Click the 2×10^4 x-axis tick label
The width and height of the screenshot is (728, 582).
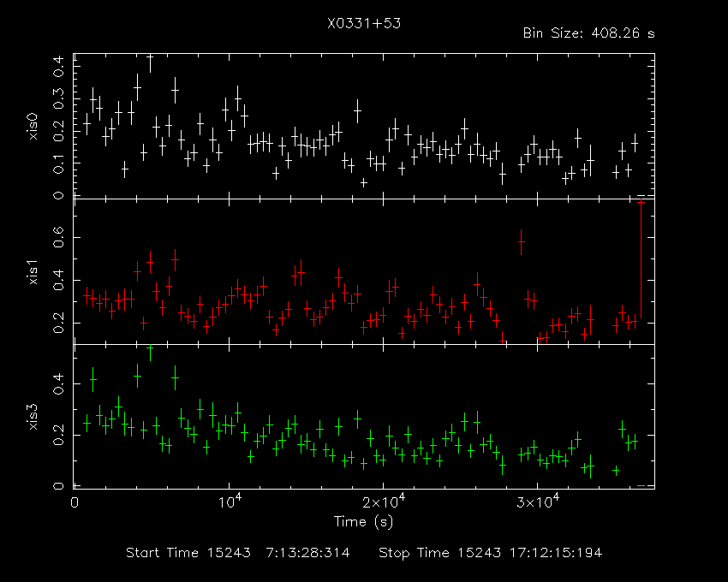click(384, 502)
